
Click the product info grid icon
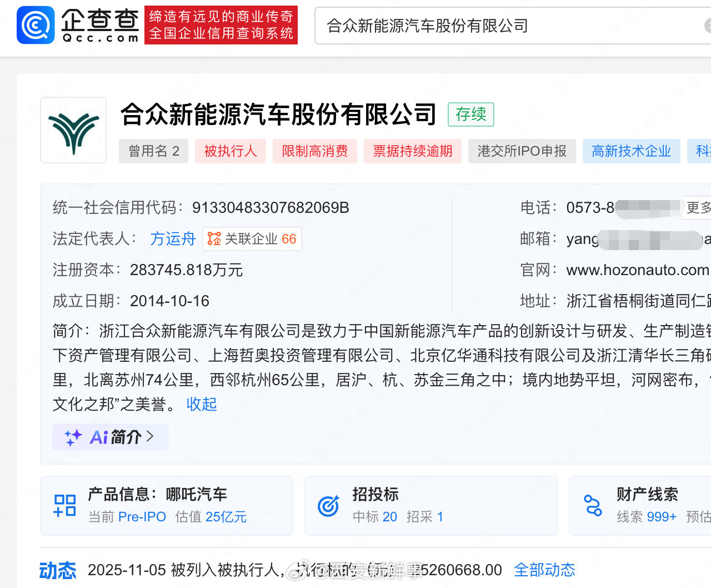pyautogui.click(x=64, y=506)
